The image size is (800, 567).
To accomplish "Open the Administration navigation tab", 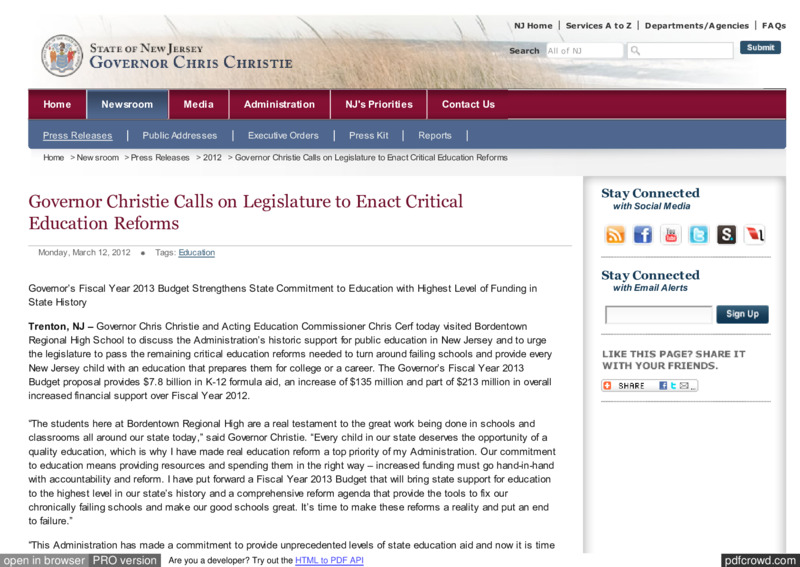I will click(279, 104).
